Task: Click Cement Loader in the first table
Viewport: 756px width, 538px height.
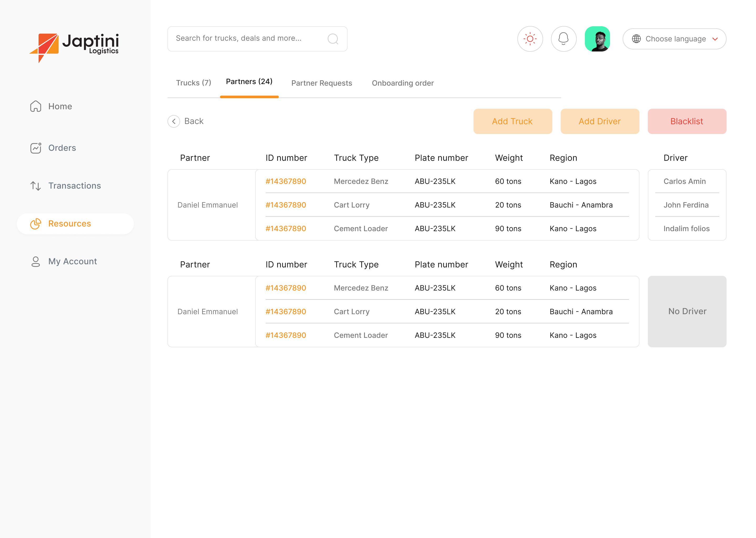Action: [361, 229]
